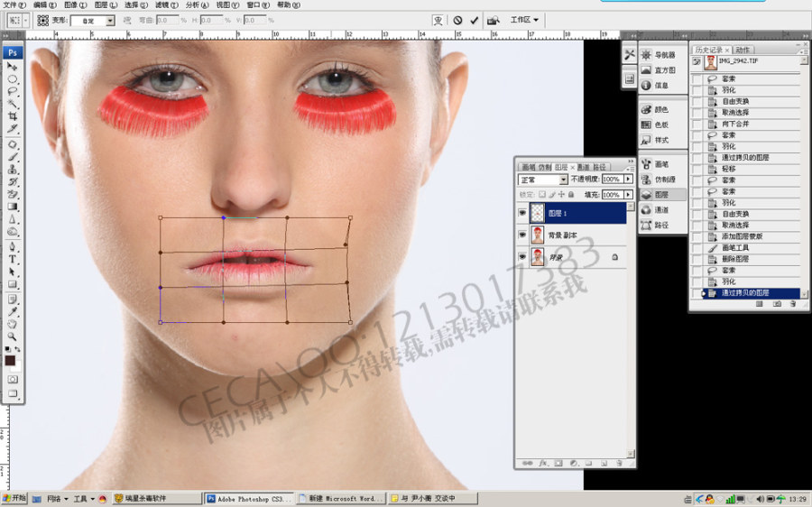Image resolution: width=812 pixels, height=507 pixels.
Task: Hide 背景 副本 layer visibility eye
Action: click(522, 235)
